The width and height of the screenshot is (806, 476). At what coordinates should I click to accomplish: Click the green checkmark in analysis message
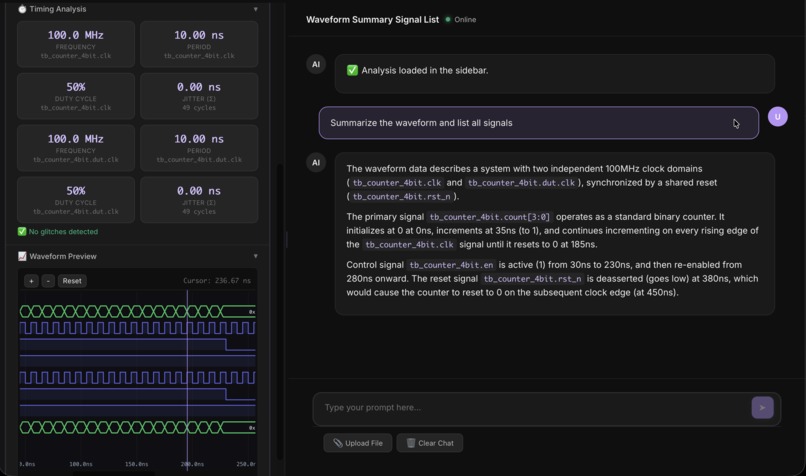point(352,70)
